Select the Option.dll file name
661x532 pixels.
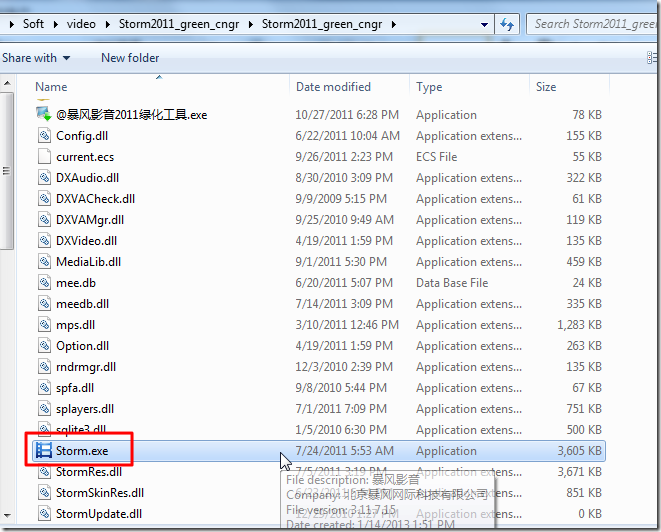[x=83, y=346]
